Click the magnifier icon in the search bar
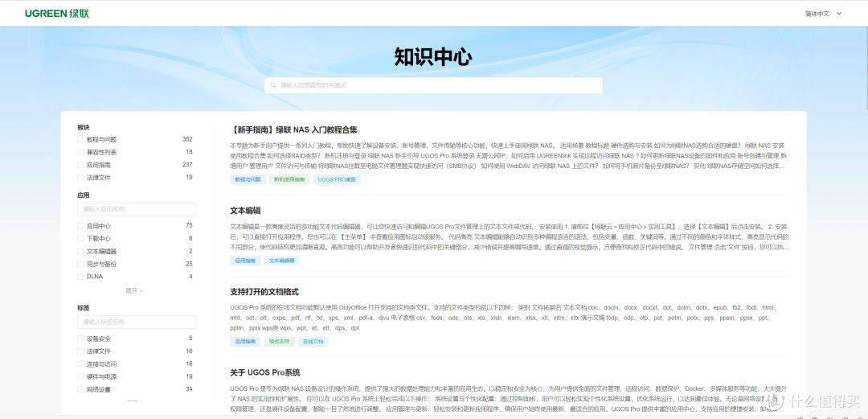Viewport: 868px width, 419px height. point(273,85)
